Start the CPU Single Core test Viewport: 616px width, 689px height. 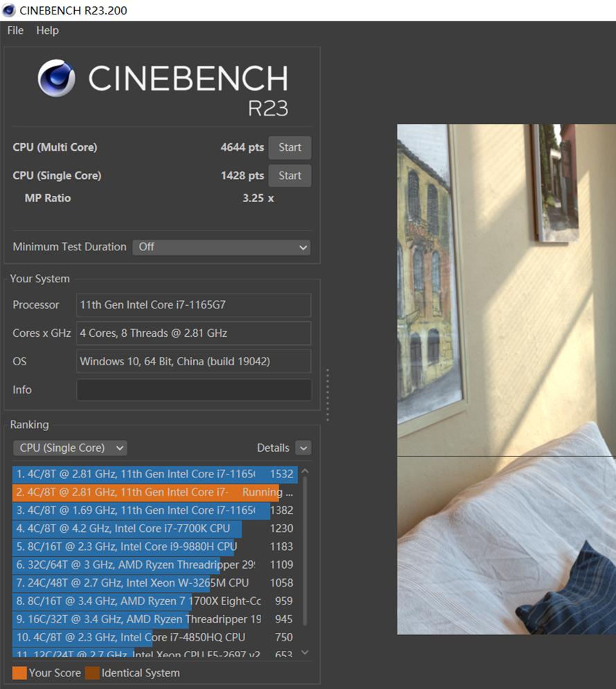tap(289, 176)
